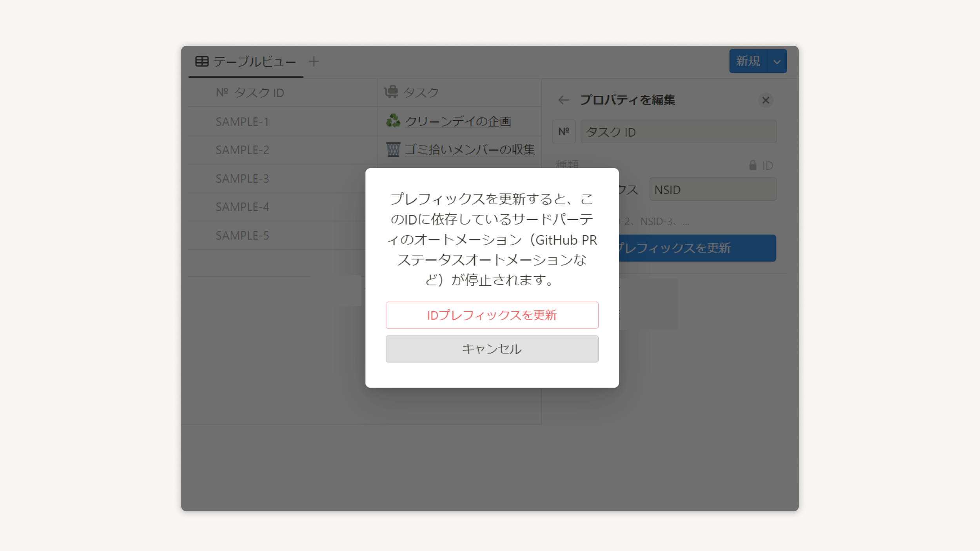Expand the 新規 button dropdown arrow

pos(777,62)
